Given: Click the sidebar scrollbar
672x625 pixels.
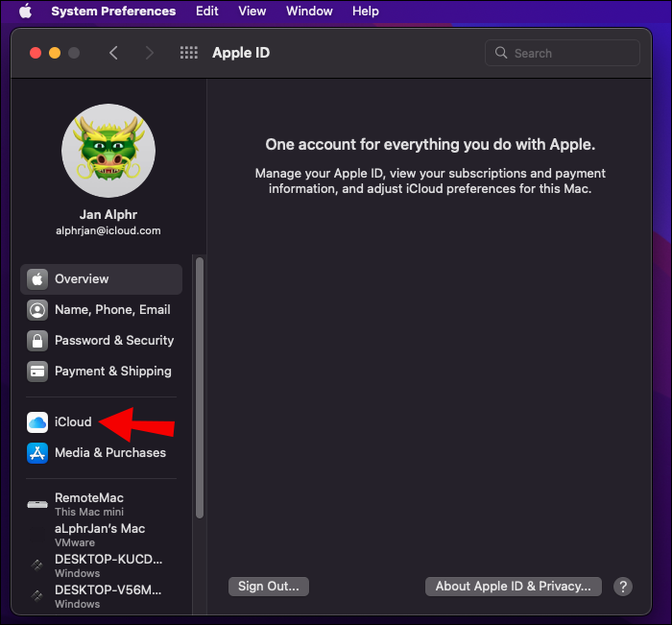Looking at the screenshot, I should [200, 384].
